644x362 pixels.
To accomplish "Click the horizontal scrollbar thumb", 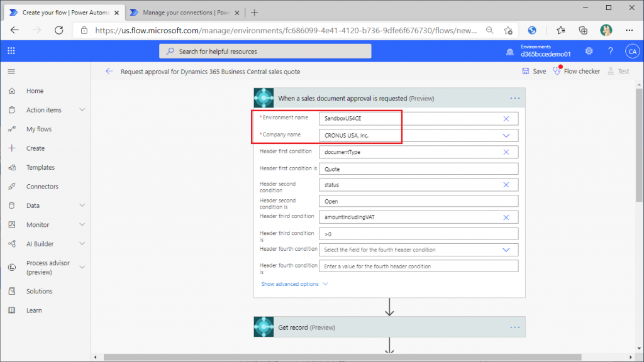I will pyautogui.click(x=343, y=357).
